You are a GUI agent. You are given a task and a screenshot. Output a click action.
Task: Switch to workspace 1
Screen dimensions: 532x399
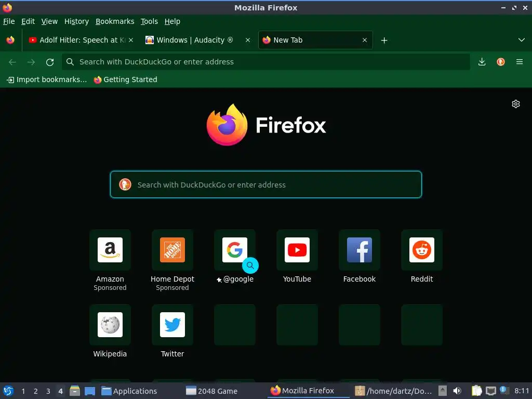coord(23,391)
